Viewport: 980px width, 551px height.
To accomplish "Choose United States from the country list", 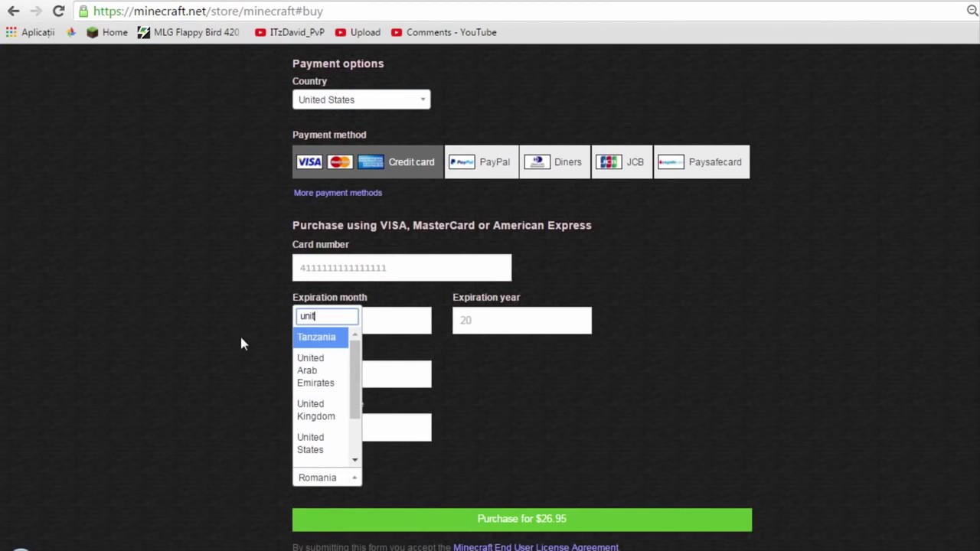I will coord(321,444).
